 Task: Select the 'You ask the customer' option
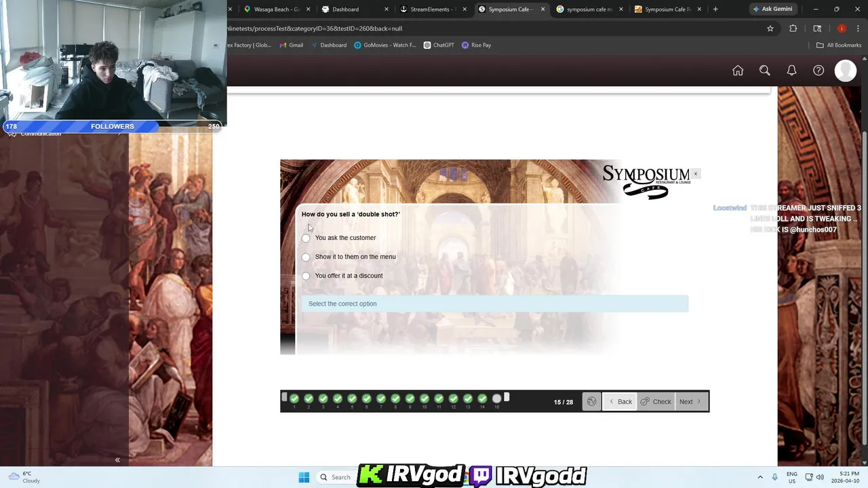(x=306, y=238)
